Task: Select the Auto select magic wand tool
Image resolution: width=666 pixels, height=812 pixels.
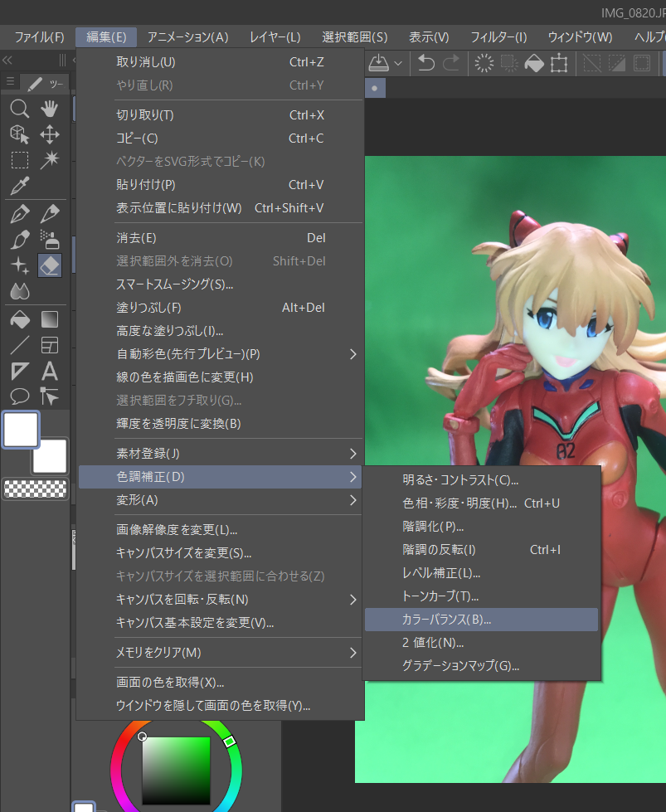Action: click(x=50, y=160)
